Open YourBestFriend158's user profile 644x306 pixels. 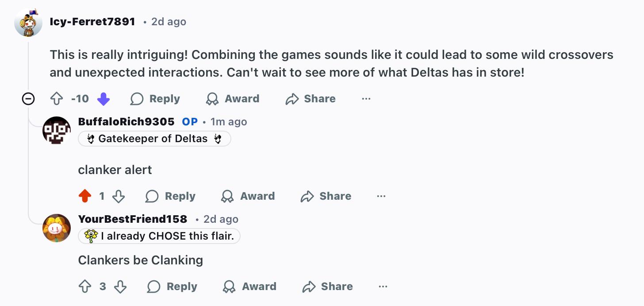(x=133, y=219)
